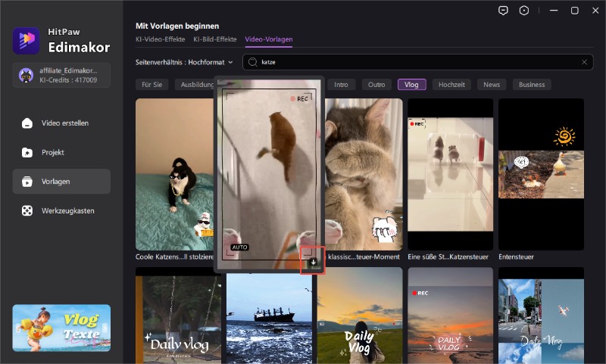This screenshot has height=364, width=606.
Task: Open Projekt folder icon in sidebar
Action: (27, 152)
